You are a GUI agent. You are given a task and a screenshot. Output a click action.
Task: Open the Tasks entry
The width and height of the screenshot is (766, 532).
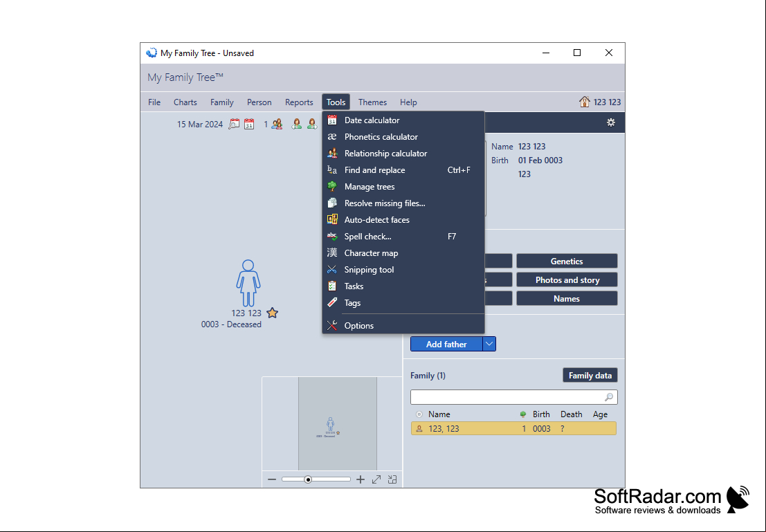pyautogui.click(x=403, y=286)
